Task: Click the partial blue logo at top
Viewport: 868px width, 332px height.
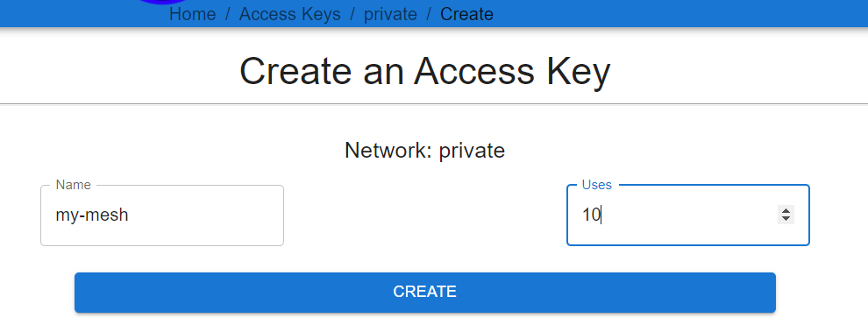Action: coord(163,2)
